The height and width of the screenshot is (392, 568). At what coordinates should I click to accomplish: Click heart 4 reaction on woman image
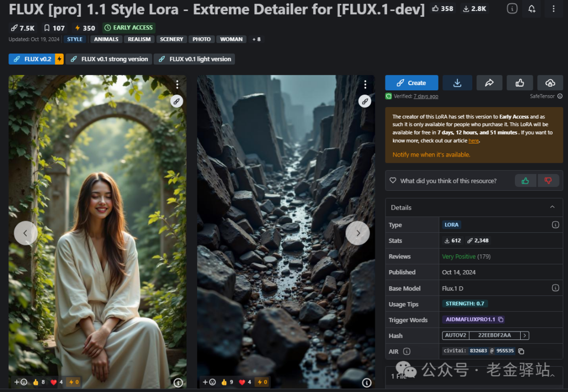click(56, 382)
